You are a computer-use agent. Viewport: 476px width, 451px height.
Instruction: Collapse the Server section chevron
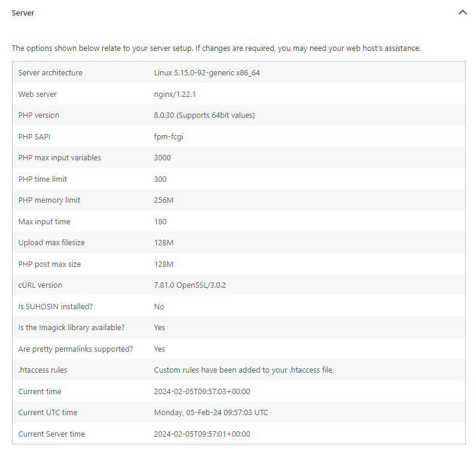pyautogui.click(x=462, y=13)
